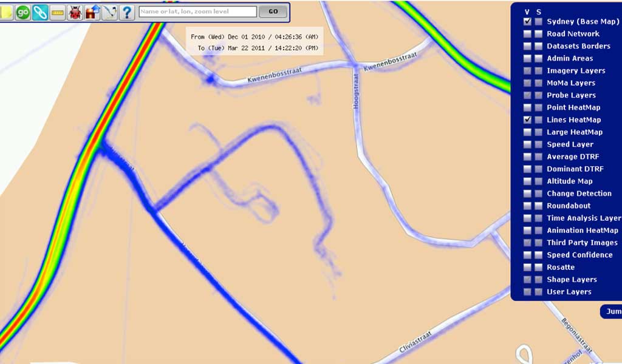Disable the Lines HeatMap visibility checkbox

[527, 120]
